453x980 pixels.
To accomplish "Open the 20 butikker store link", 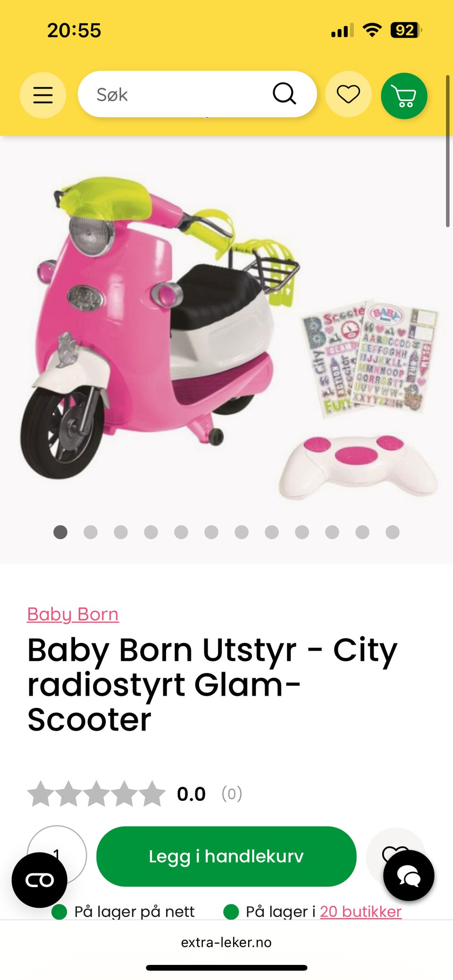I will (361, 911).
